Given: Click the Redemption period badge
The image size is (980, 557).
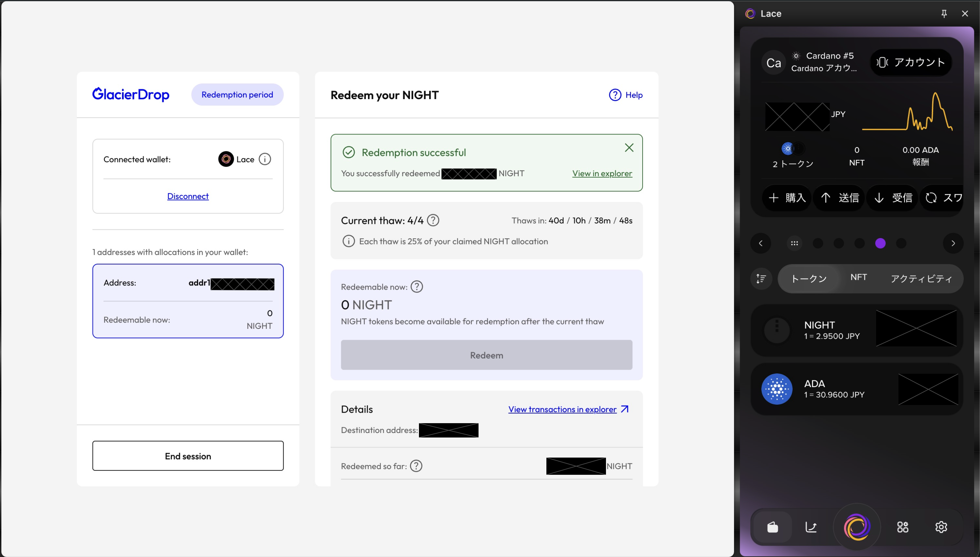Looking at the screenshot, I should 237,95.
